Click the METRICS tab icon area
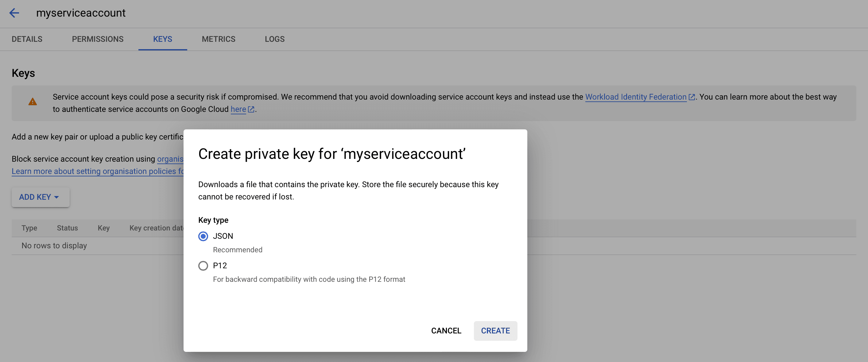 tap(219, 39)
